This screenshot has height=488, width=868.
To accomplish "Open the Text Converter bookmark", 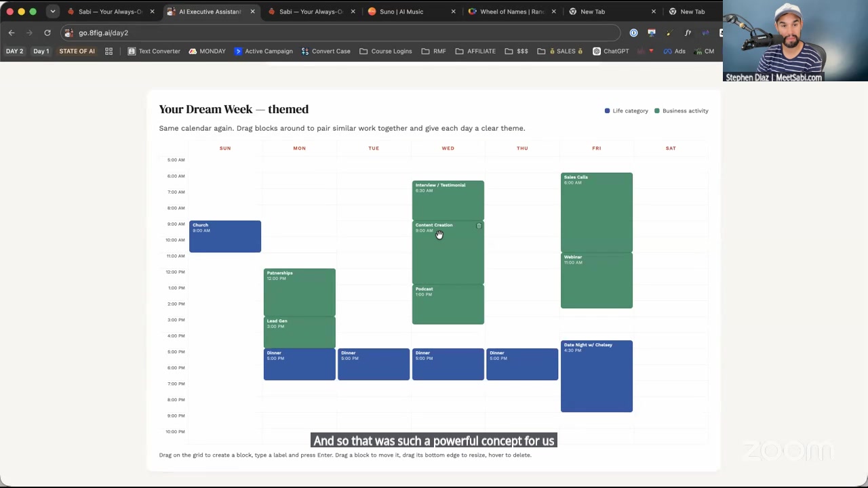I will click(x=154, y=51).
